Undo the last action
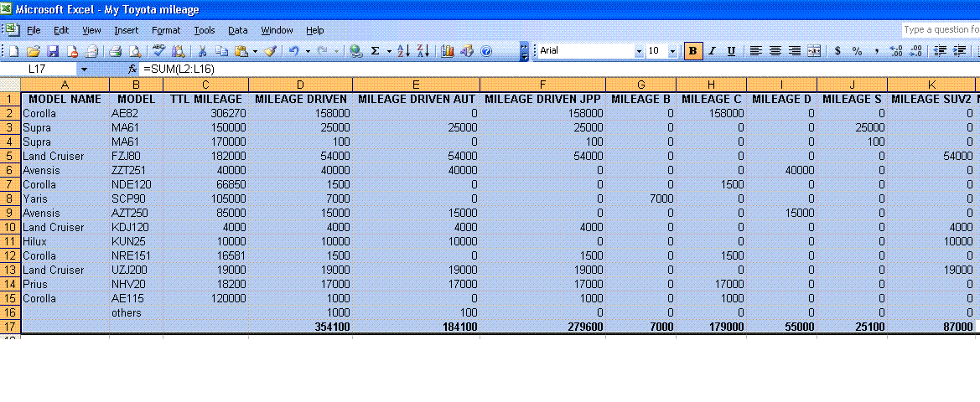The width and height of the screenshot is (980, 402). pyautogui.click(x=293, y=51)
